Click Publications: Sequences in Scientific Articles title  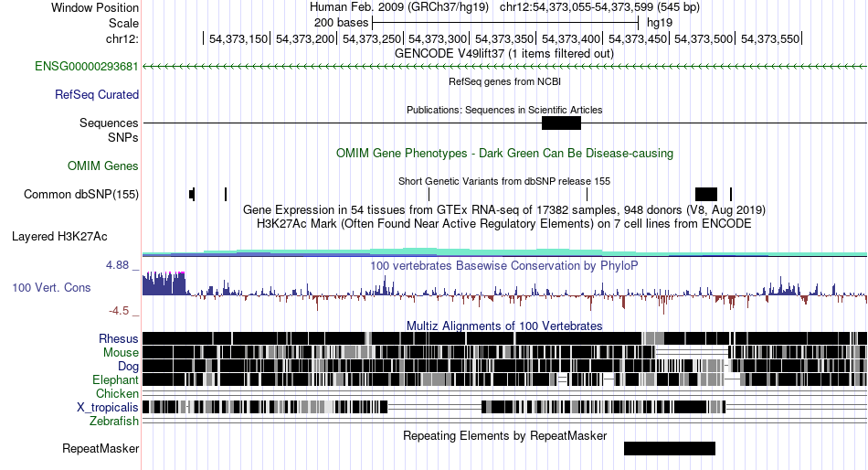pos(504,110)
